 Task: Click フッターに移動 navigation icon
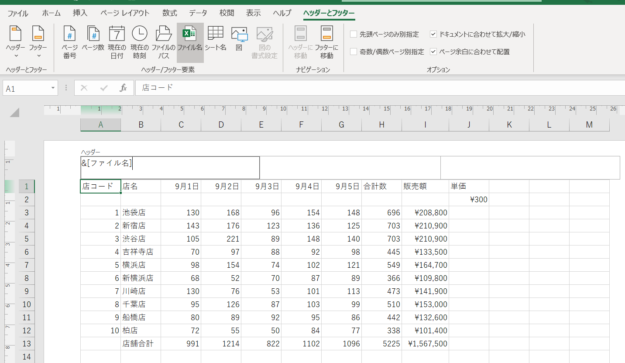point(326,42)
